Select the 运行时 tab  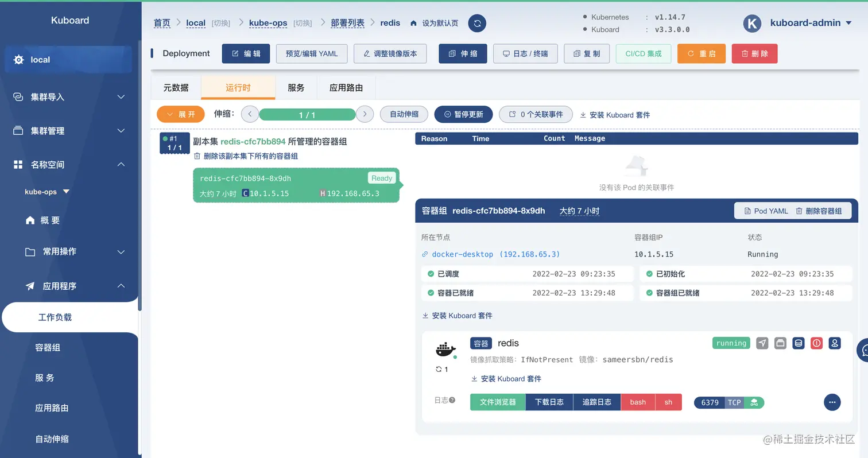tap(238, 88)
